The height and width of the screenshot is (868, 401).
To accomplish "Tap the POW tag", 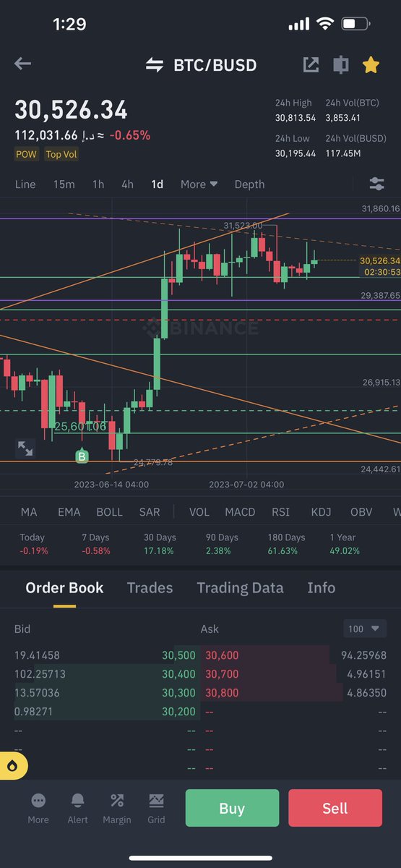I will (x=27, y=154).
